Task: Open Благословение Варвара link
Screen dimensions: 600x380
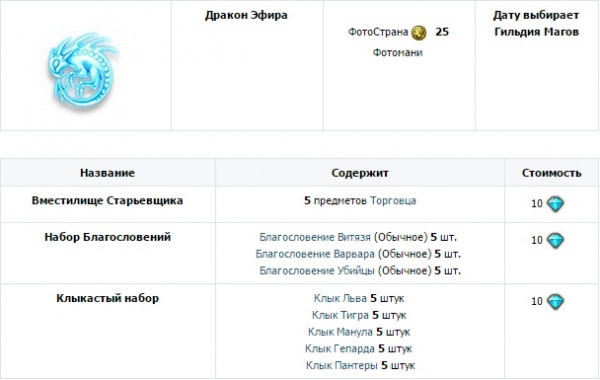Action: pos(315,254)
